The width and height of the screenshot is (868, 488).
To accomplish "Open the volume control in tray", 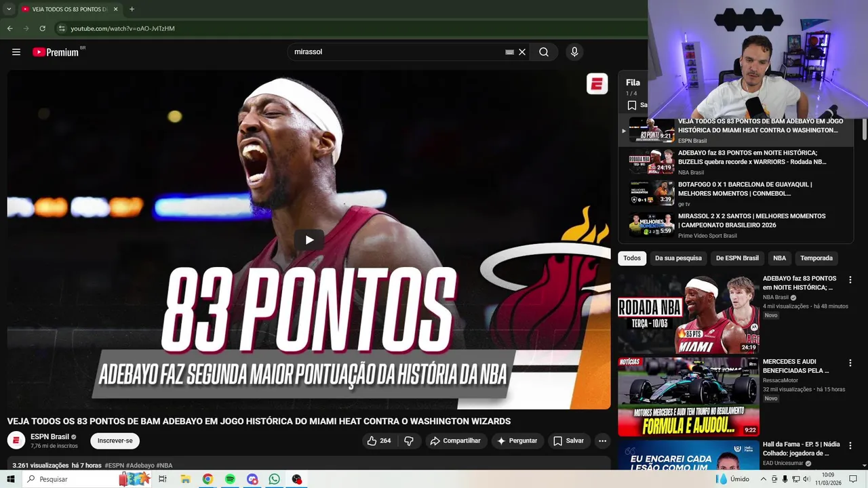I will pyautogui.click(x=806, y=479).
